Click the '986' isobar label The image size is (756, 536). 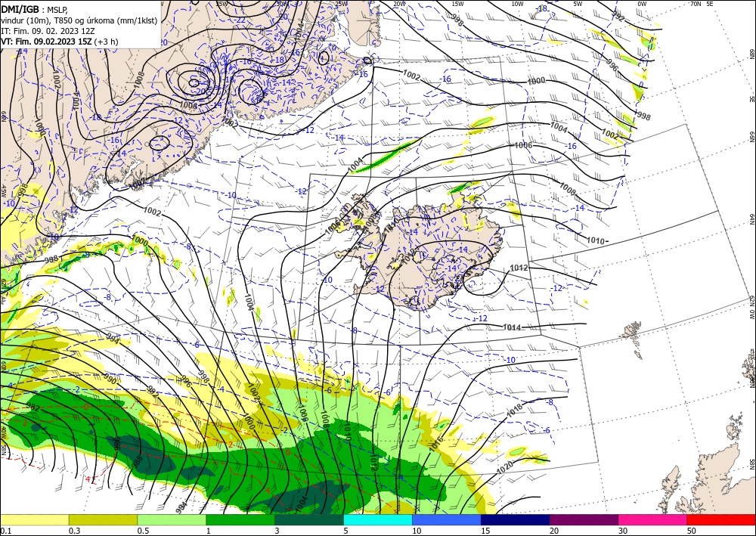click(x=116, y=443)
